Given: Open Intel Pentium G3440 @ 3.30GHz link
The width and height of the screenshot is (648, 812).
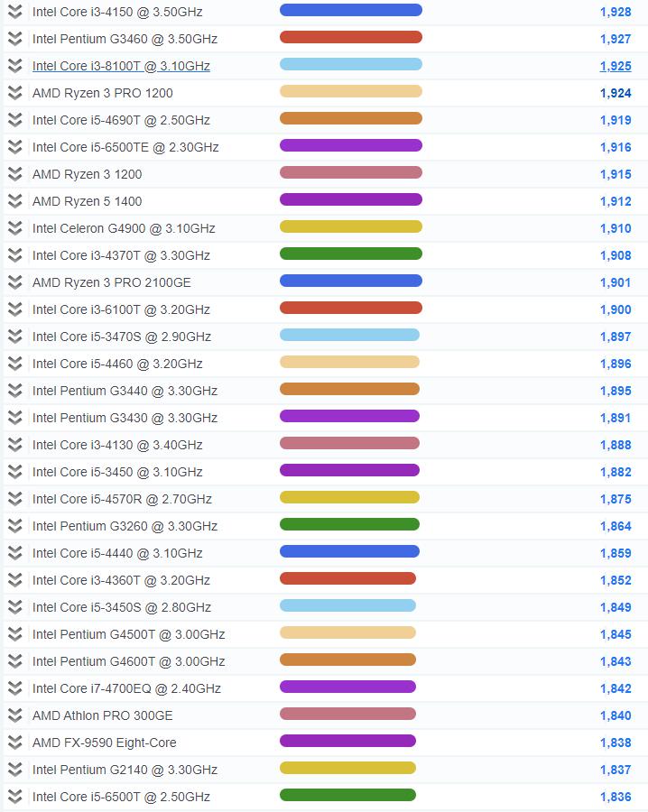Looking at the screenshot, I should point(125,391).
